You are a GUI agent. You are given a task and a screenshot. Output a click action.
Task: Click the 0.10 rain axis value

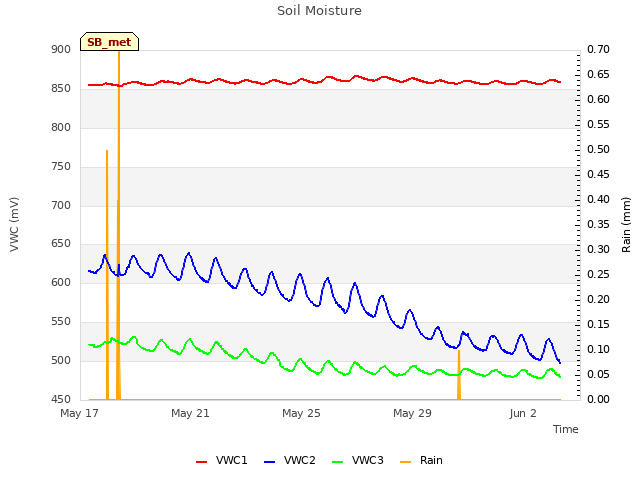(598, 349)
